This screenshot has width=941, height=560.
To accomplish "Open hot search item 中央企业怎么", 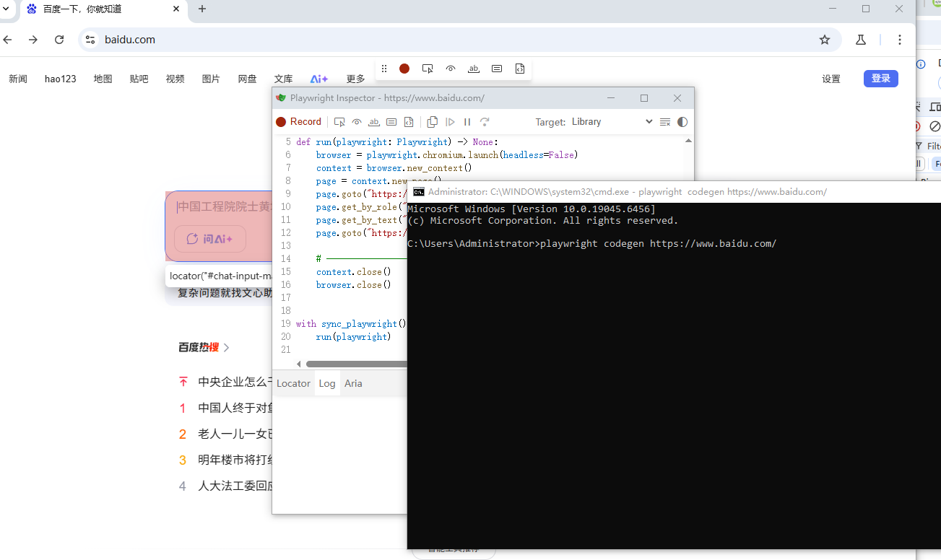I will pos(235,382).
